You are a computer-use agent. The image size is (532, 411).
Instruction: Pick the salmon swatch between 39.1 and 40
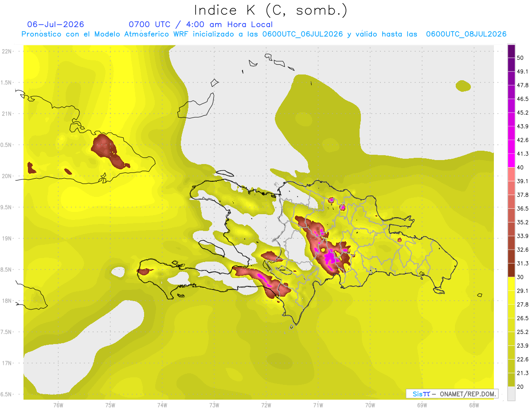[x=511, y=174]
